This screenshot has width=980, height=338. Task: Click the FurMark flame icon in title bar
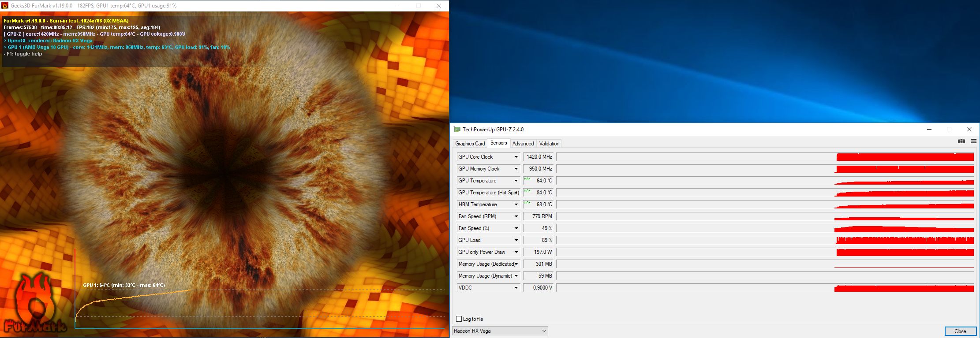[5, 6]
